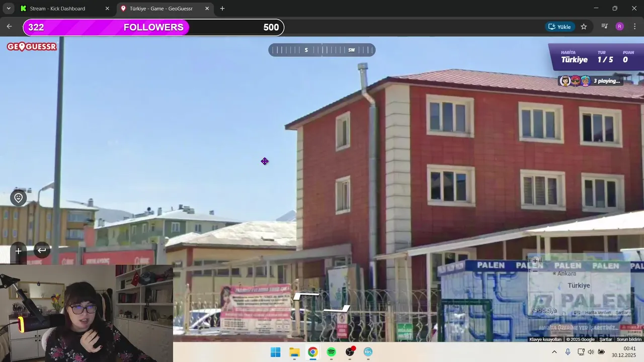The height and width of the screenshot is (362, 644).
Task: Open the 3 playing players list
Action: 590,81
